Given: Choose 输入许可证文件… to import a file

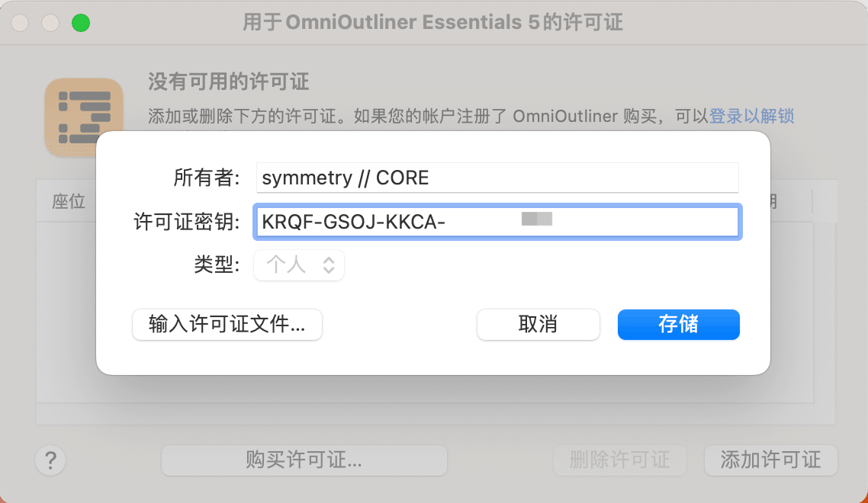Looking at the screenshot, I should (x=227, y=324).
